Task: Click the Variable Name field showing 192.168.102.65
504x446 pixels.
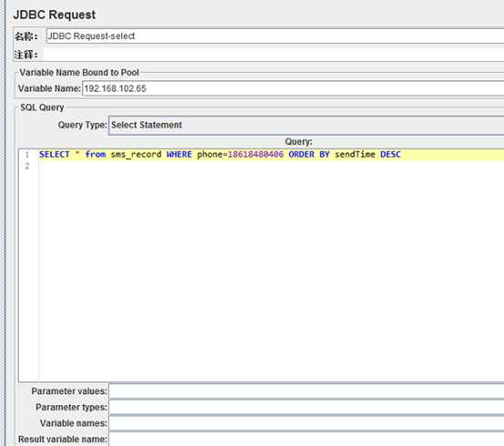Action: (x=293, y=88)
